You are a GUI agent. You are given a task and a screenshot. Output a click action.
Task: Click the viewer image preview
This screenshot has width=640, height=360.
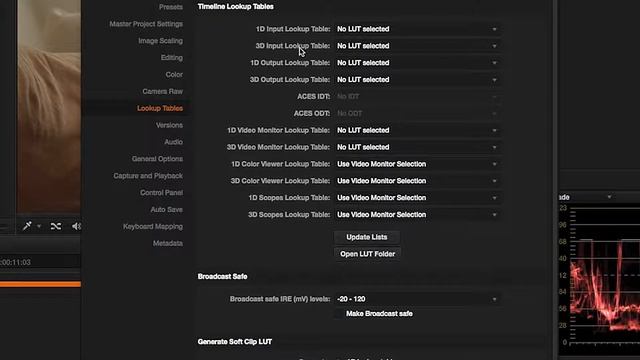coord(49,106)
